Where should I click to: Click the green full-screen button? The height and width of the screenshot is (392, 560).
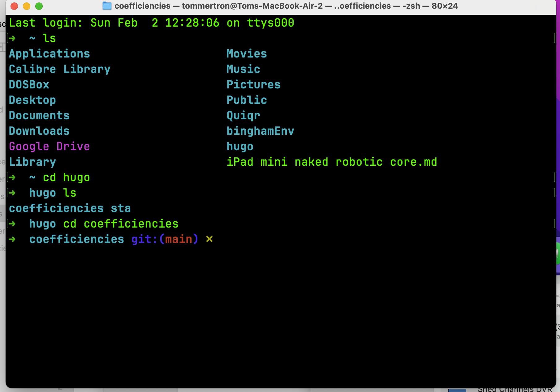[x=39, y=6]
